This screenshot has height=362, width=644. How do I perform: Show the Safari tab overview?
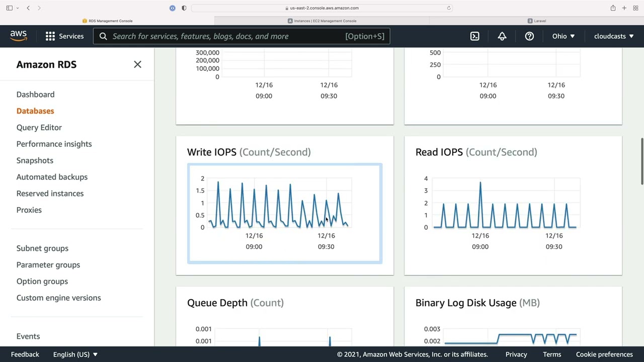click(635, 8)
